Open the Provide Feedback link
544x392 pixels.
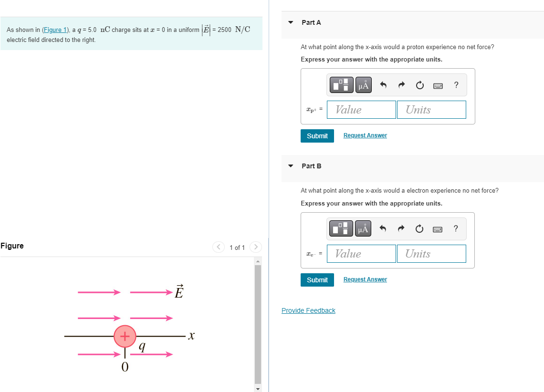tap(308, 310)
